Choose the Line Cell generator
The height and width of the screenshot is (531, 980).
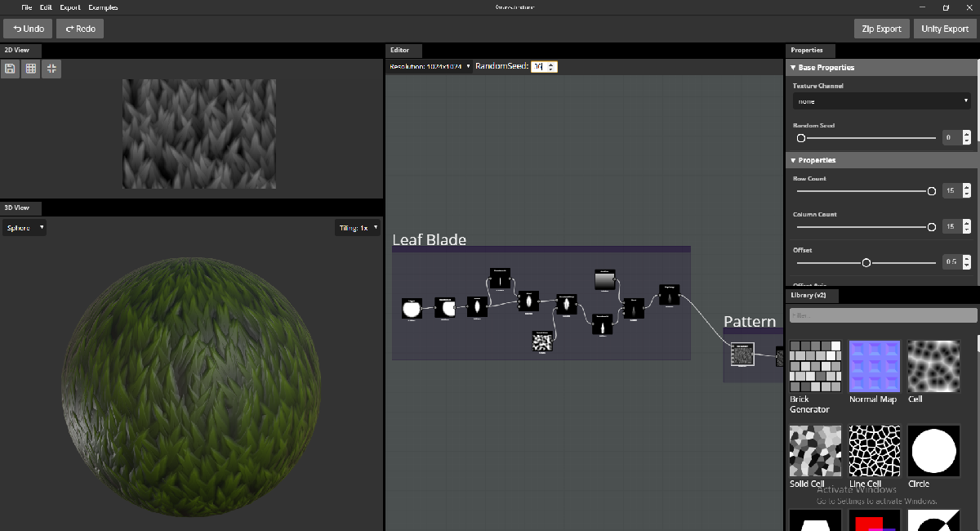(x=874, y=450)
